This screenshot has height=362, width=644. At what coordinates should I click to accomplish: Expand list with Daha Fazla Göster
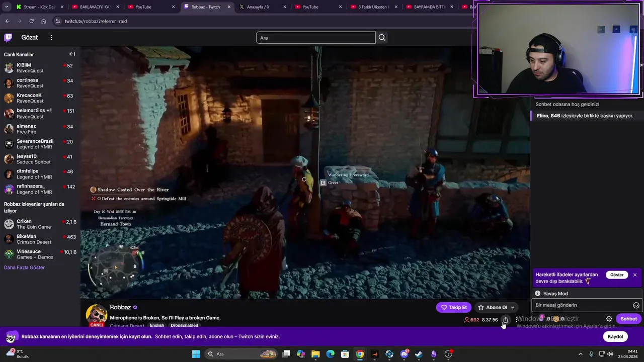click(x=24, y=267)
